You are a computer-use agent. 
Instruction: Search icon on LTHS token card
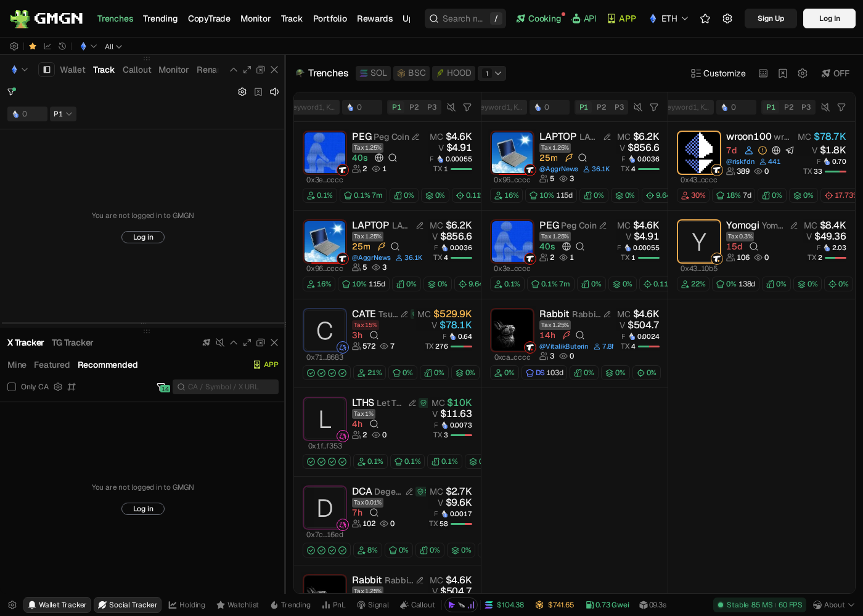(x=374, y=424)
